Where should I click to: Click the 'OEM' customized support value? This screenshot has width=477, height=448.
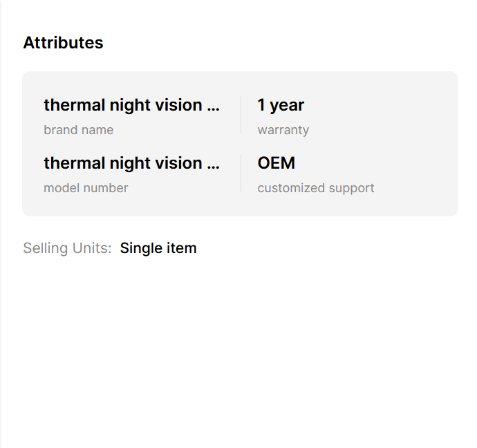point(276,163)
